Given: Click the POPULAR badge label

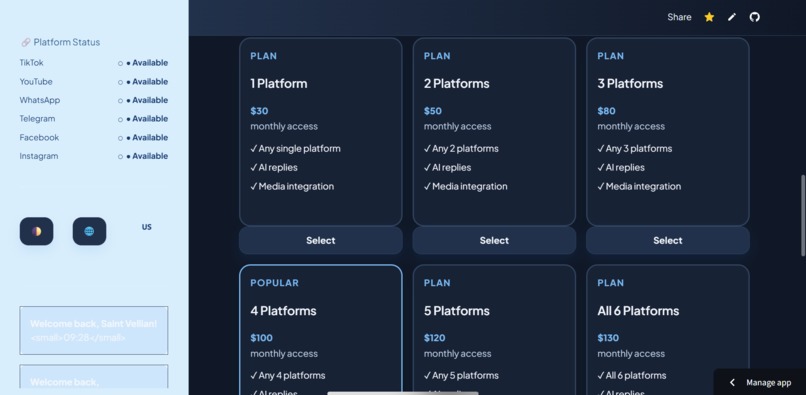Looking at the screenshot, I should pos(274,283).
